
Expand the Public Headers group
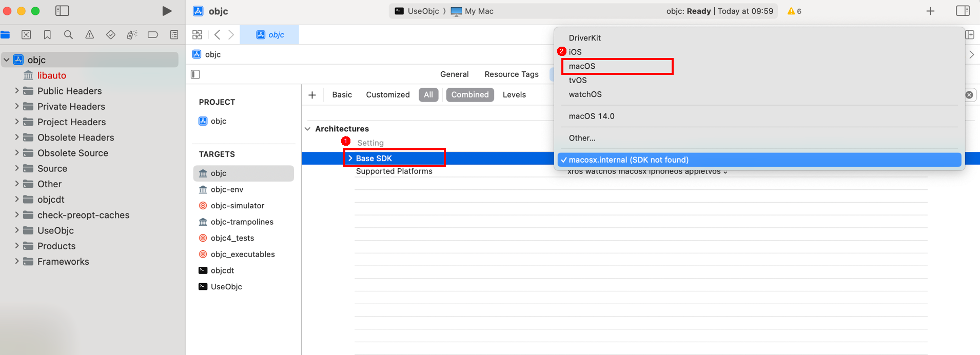click(17, 91)
